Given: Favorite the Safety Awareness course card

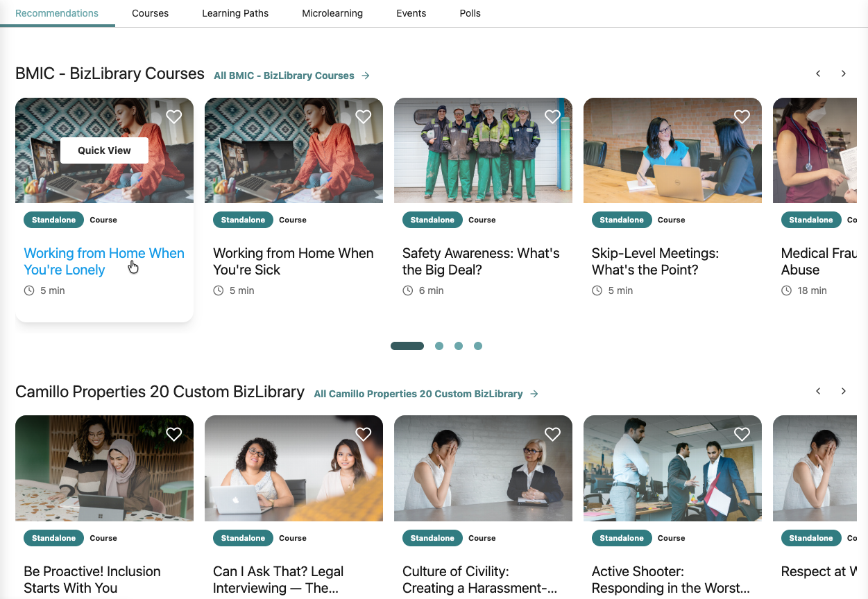Looking at the screenshot, I should click(552, 117).
